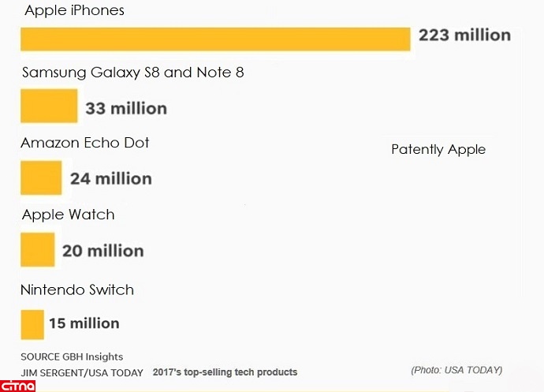The height and width of the screenshot is (392, 544).
Task: Select the "20 million" value
Action: tap(102, 251)
